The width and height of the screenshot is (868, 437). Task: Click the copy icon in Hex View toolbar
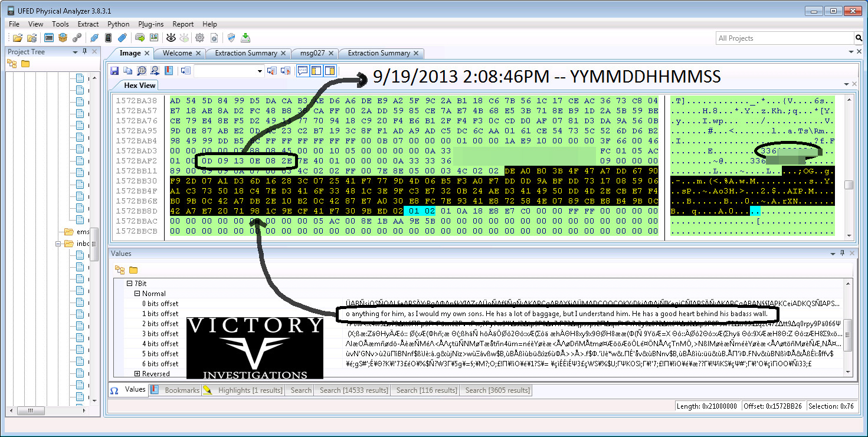click(x=128, y=71)
